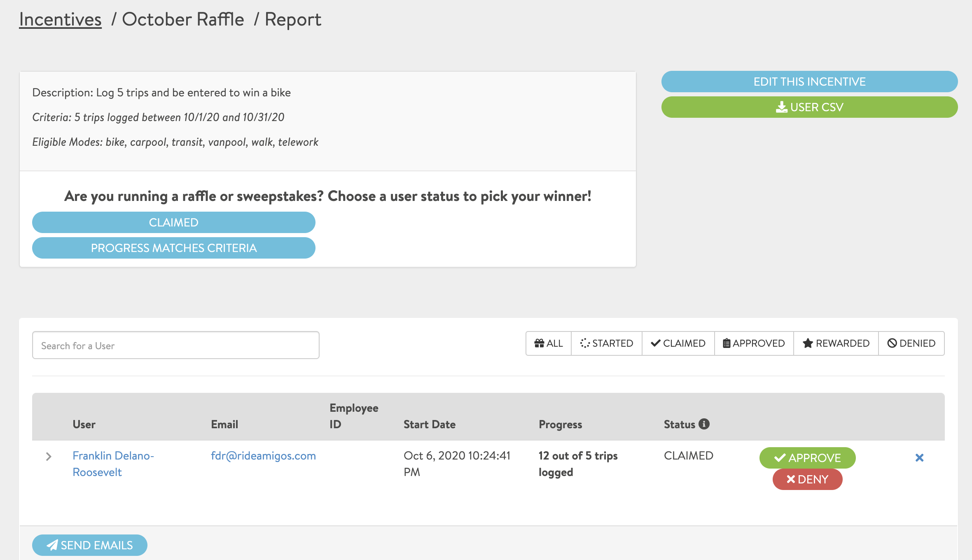Click the Status info icon

pyautogui.click(x=704, y=424)
